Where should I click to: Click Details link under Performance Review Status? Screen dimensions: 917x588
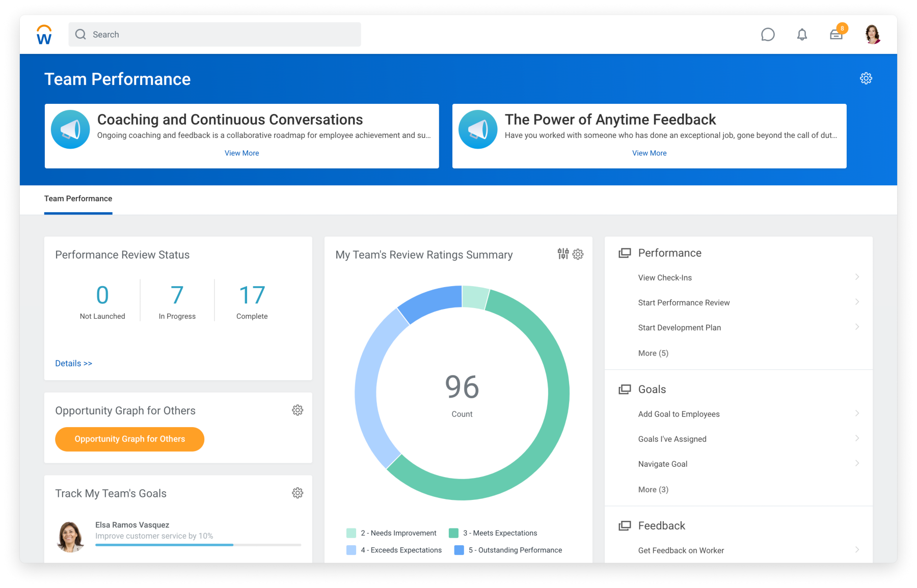click(x=73, y=363)
